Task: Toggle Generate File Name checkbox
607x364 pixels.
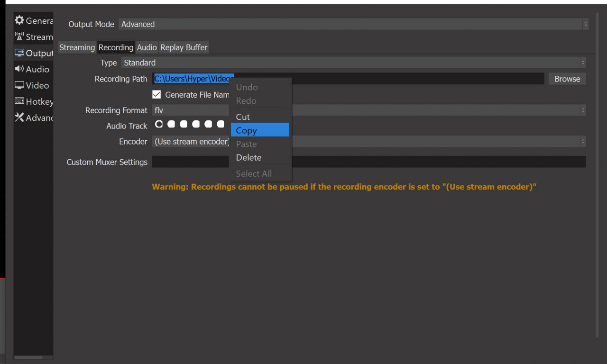Action: [156, 95]
